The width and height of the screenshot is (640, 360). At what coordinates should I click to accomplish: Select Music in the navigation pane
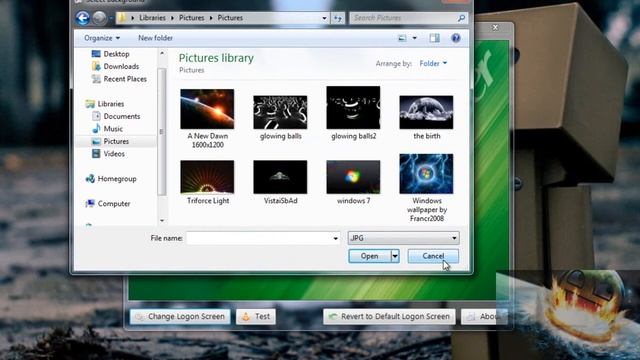pos(113,129)
